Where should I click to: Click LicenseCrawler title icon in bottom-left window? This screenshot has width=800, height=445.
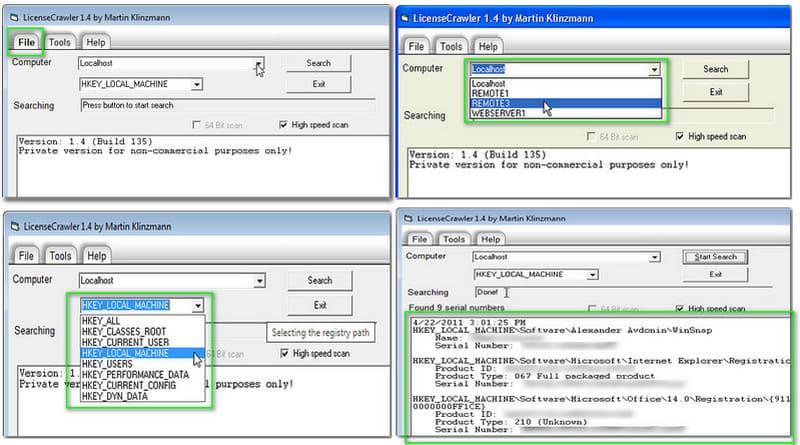[x=15, y=226]
